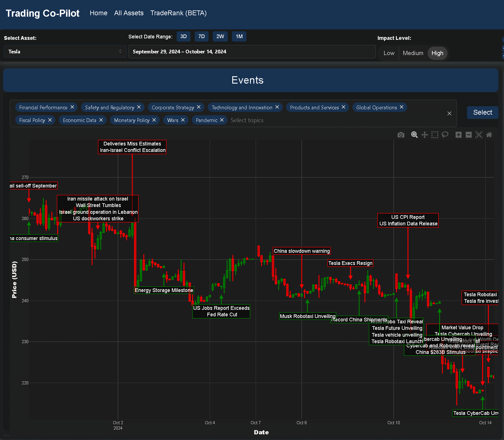Open All Assets page
504x440 pixels.
click(129, 13)
